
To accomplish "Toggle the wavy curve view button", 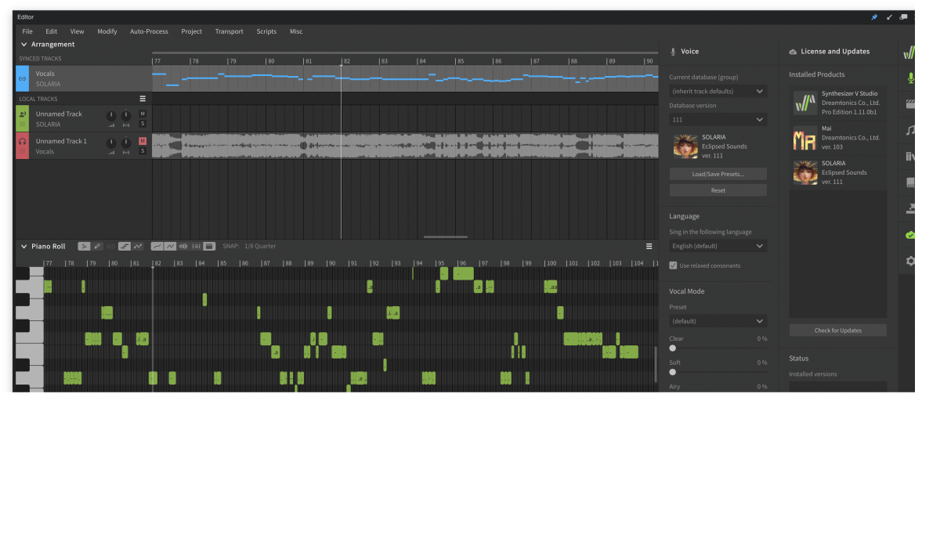I will [170, 246].
